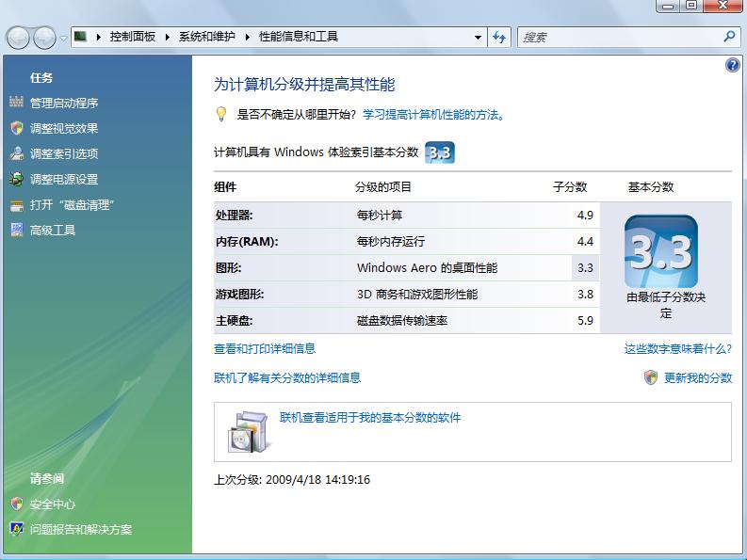Select 控制面板 breadcrumb in address bar

(x=133, y=37)
